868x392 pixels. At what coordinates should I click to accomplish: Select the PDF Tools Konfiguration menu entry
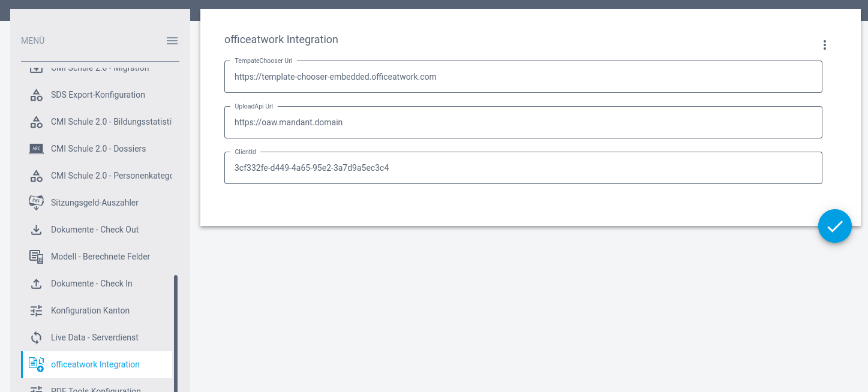pos(96,388)
